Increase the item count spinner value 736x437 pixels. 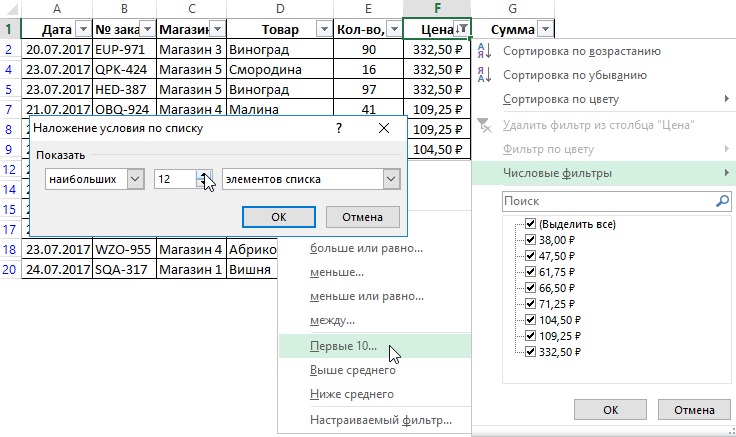pyautogui.click(x=204, y=174)
